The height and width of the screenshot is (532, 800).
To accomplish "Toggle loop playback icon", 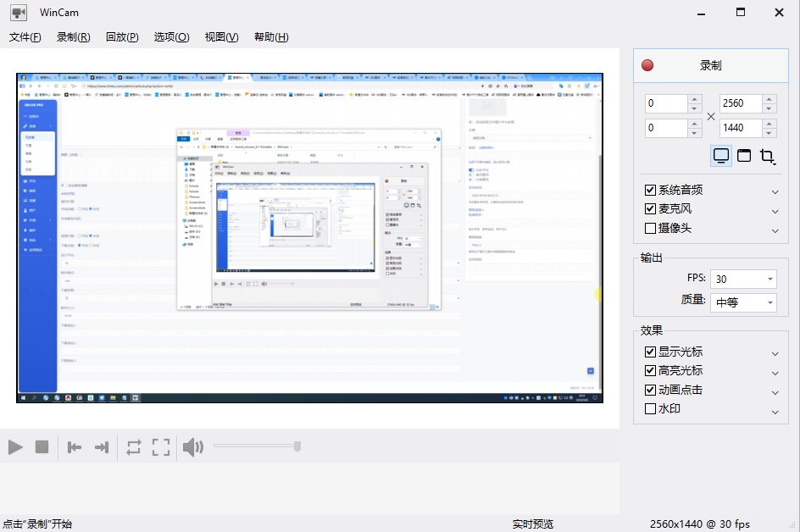I will (134, 447).
